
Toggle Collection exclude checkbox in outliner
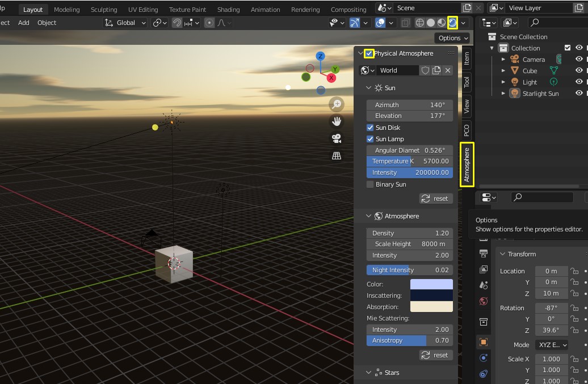[568, 48]
